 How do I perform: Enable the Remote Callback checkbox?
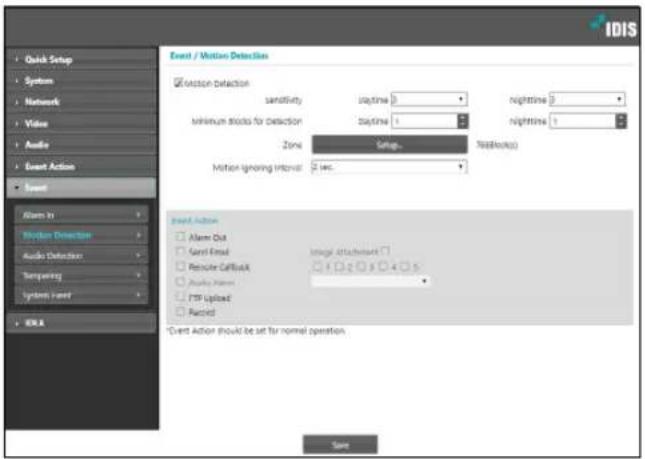[180, 266]
